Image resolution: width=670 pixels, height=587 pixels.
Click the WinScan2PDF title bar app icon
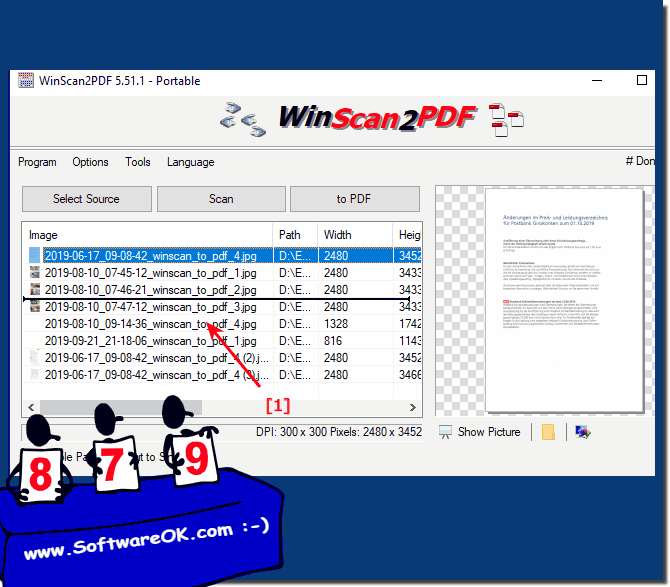26,80
